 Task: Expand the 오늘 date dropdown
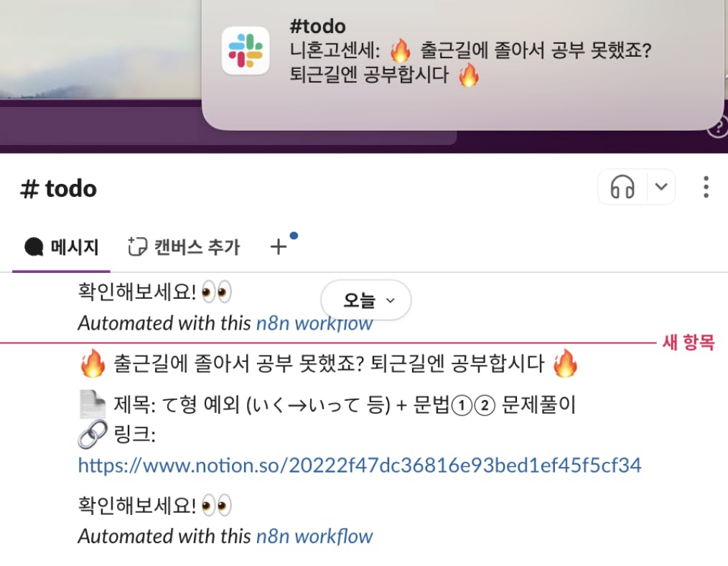click(366, 300)
